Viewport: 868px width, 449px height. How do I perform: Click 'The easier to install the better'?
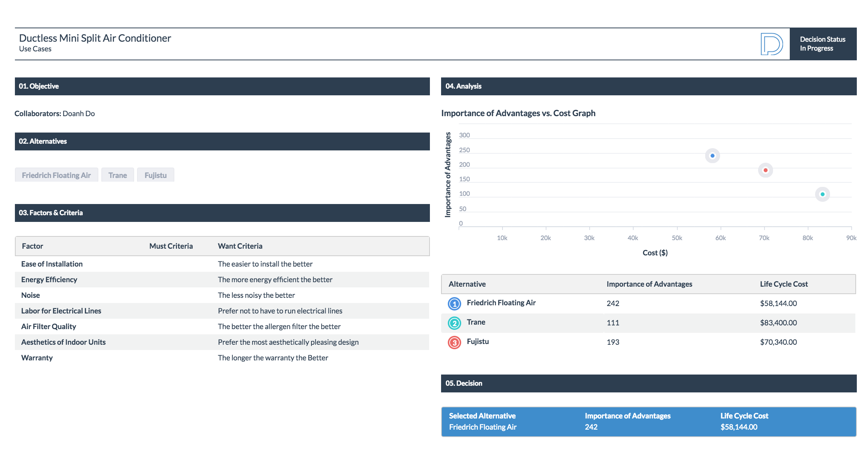pos(265,264)
